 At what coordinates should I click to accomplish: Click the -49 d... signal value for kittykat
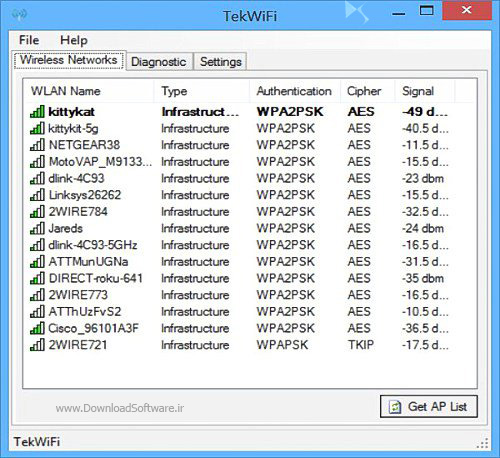tap(425, 112)
